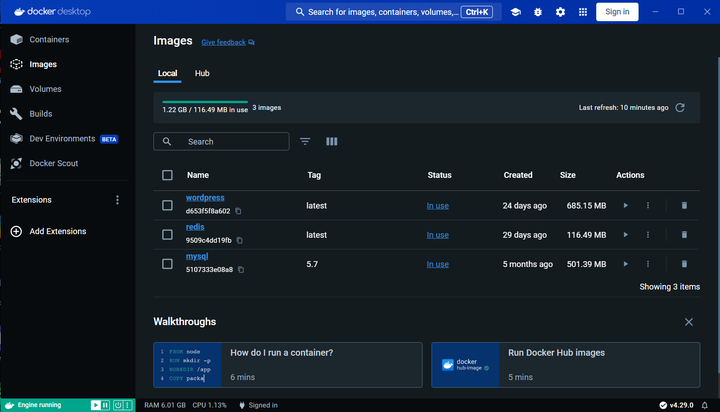Click the Sign in button
Image resolution: width=720 pixels, height=412 pixels.
tap(617, 12)
